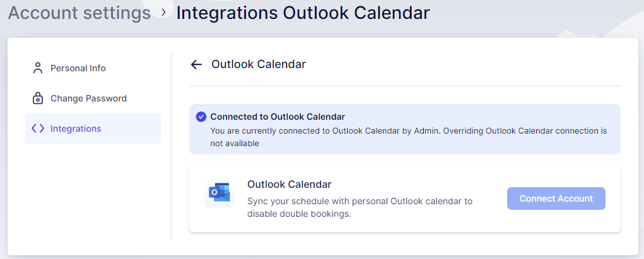Click the horizontal divider under the header
The width and height of the screenshot is (644, 259).
[405, 86]
